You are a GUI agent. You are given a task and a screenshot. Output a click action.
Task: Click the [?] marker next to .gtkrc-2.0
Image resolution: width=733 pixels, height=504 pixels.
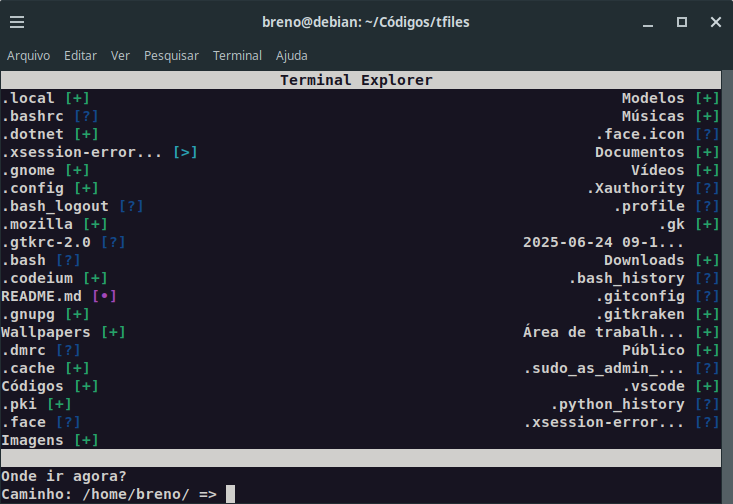click(x=113, y=242)
